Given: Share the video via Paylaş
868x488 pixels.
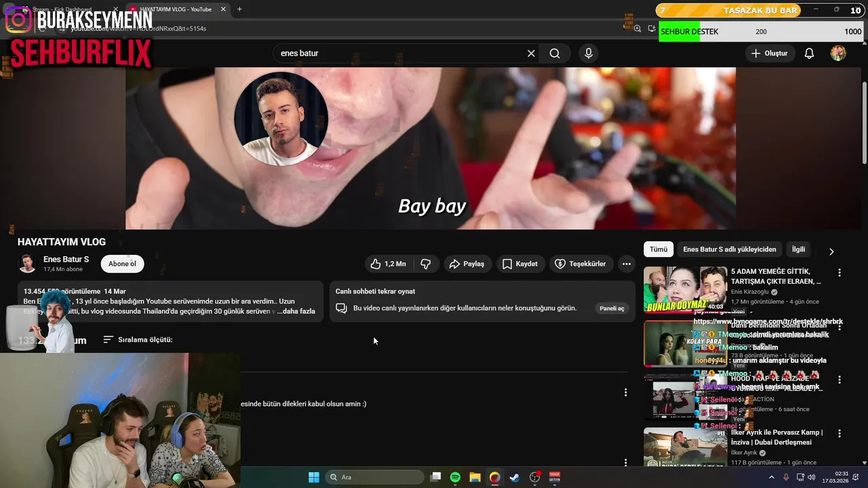Looking at the screenshot, I should 467,264.
